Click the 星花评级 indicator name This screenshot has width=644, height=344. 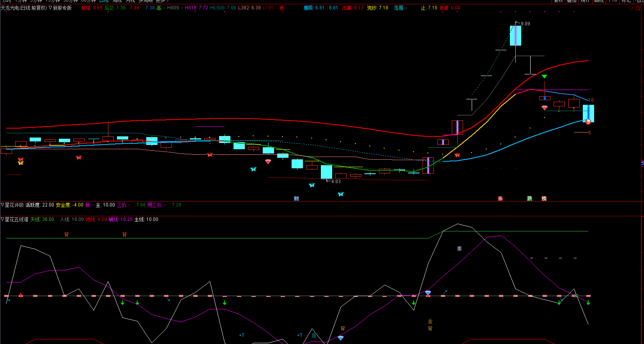(14, 205)
